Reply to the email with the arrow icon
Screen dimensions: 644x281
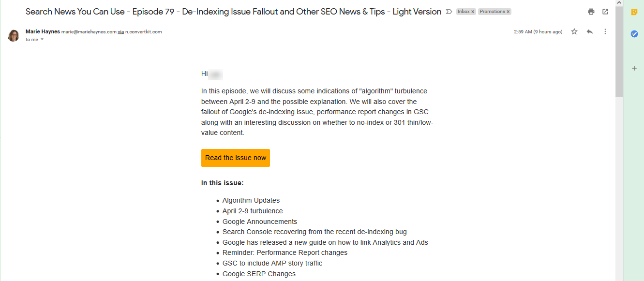(x=589, y=31)
